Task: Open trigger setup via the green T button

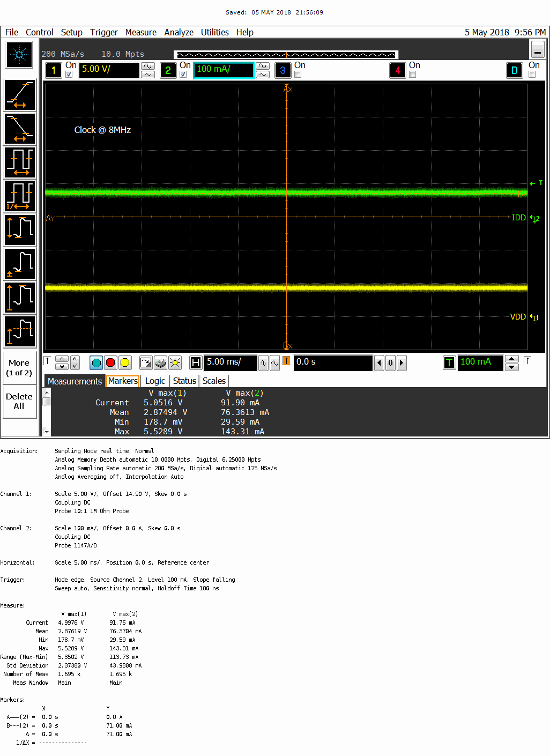Action: (449, 363)
